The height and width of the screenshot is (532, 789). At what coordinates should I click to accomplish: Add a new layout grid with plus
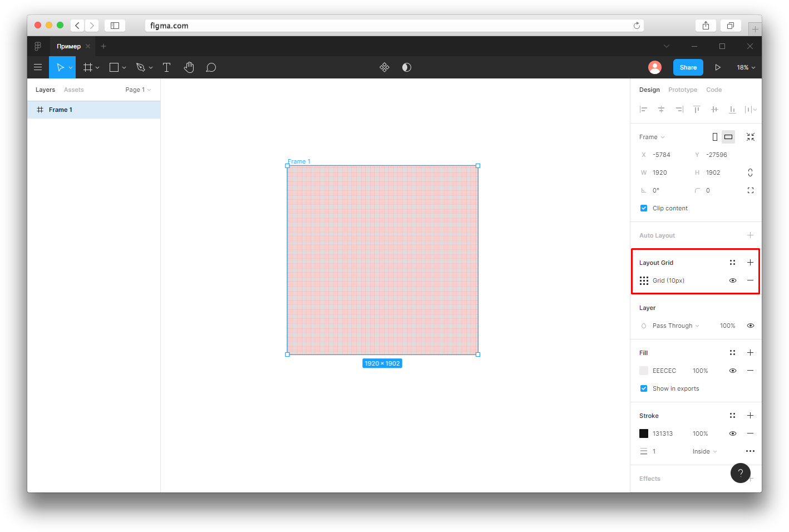pos(750,262)
